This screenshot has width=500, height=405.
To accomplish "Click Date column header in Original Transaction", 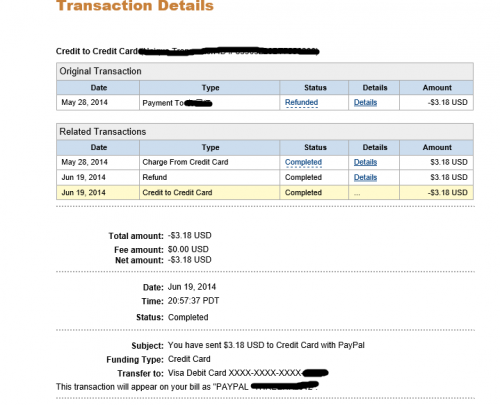I will pos(98,88).
